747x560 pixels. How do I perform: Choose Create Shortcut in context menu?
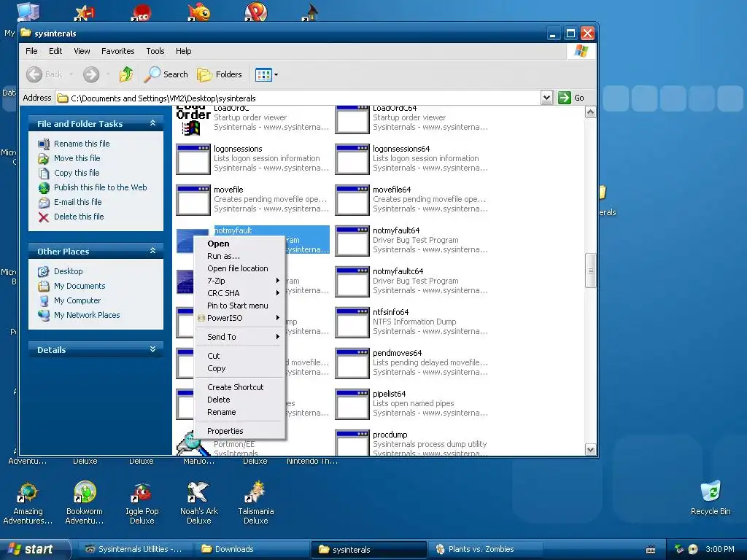point(239,387)
